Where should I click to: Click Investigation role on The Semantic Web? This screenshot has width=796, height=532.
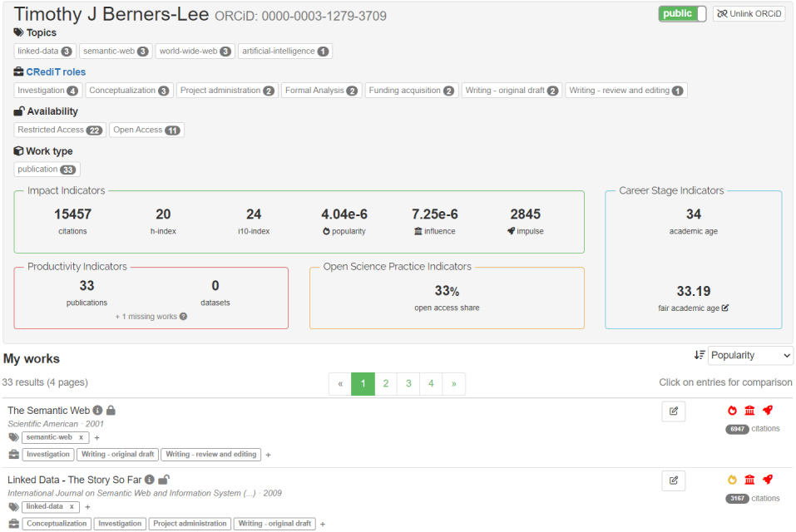click(x=48, y=455)
